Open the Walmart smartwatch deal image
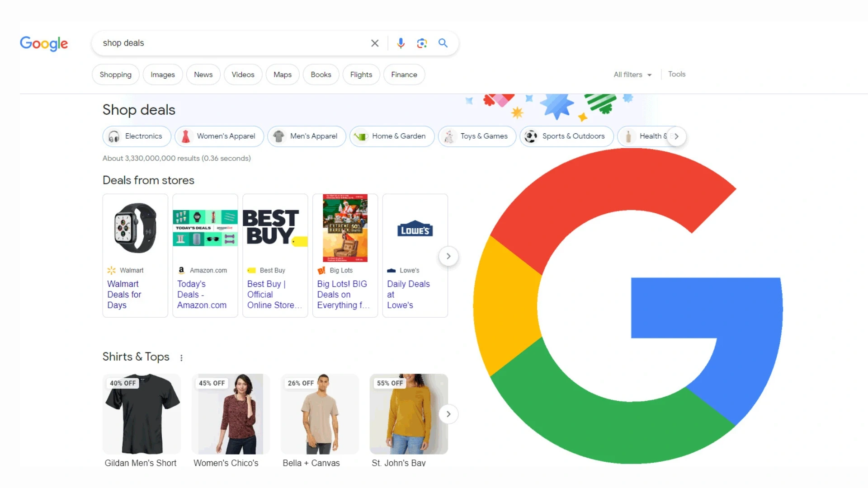 135,228
